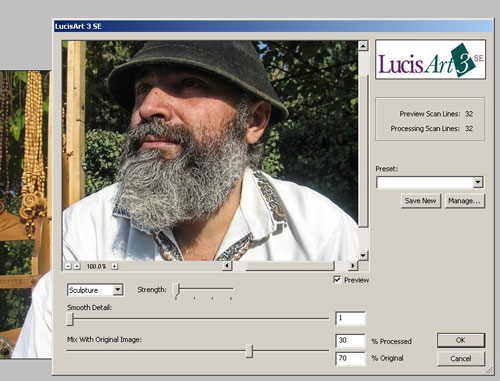Click the LucisArt 3 SE logo
Screen dimensions: 500x381
pyautogui.click(x=430, y=59)
